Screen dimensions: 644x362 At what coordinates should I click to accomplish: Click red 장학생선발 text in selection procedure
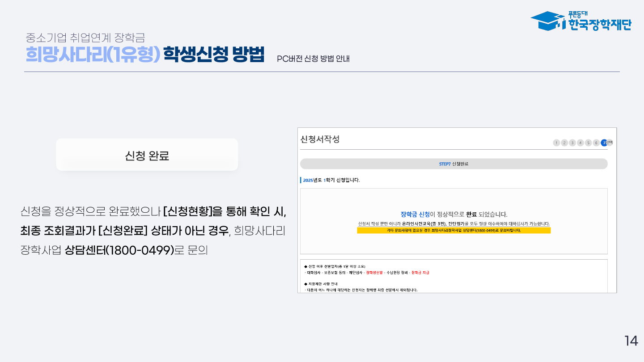pyautogui.click(x=374, y=273)
